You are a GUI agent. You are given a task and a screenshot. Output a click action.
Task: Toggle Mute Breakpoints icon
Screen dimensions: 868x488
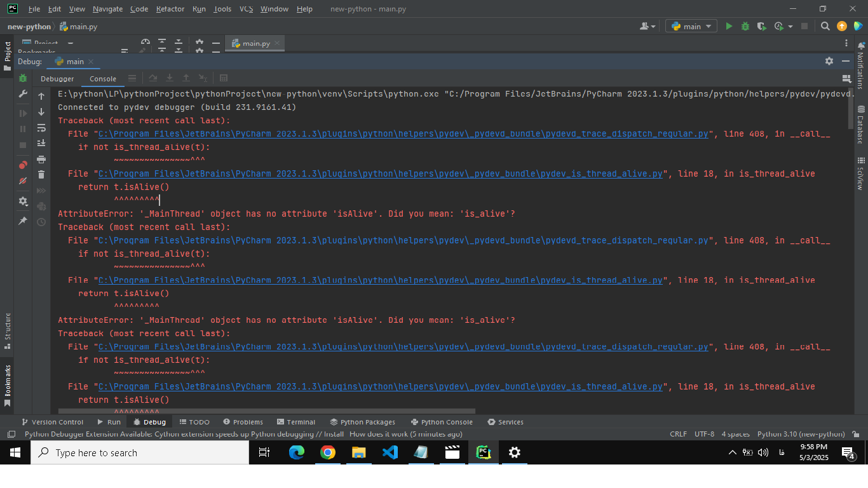[23, 180]
